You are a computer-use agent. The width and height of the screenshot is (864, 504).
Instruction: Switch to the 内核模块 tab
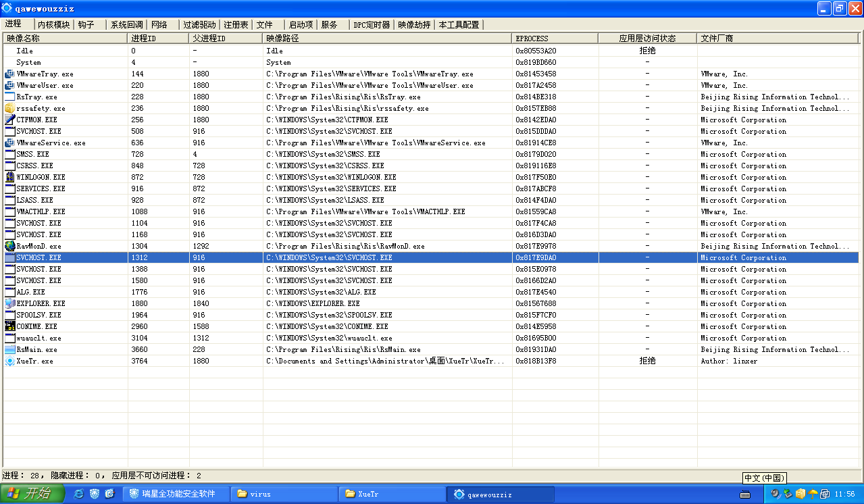(54, 25)
